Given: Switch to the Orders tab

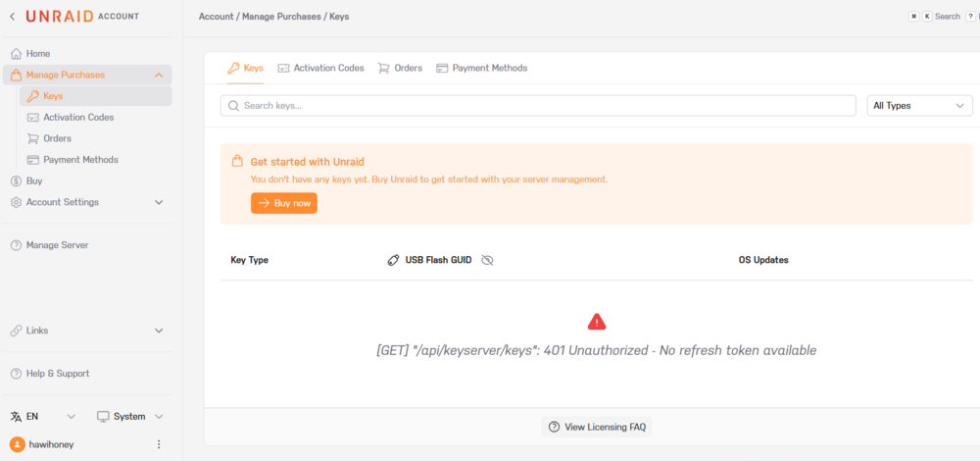Looking at the screenshot, I should [x=400, y=68].
